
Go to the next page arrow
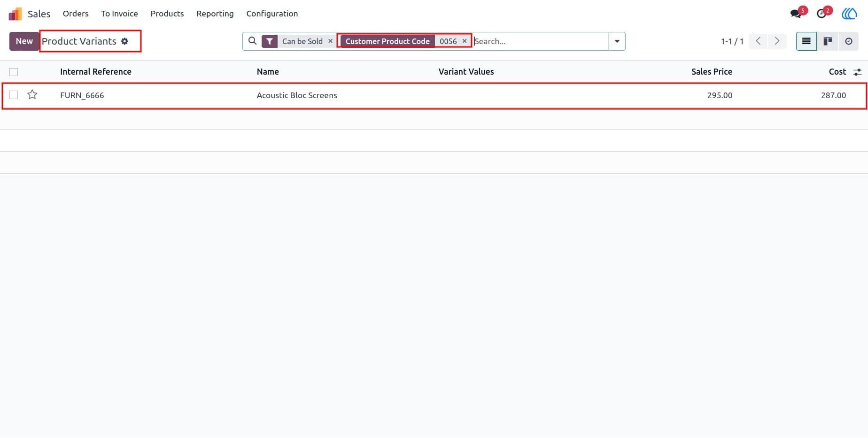pos(777,41)
